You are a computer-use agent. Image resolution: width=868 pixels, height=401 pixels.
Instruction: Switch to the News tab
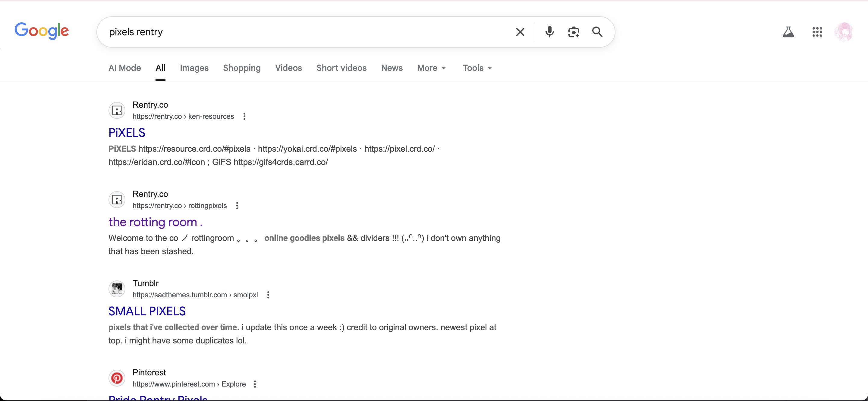tap(392, 68)
